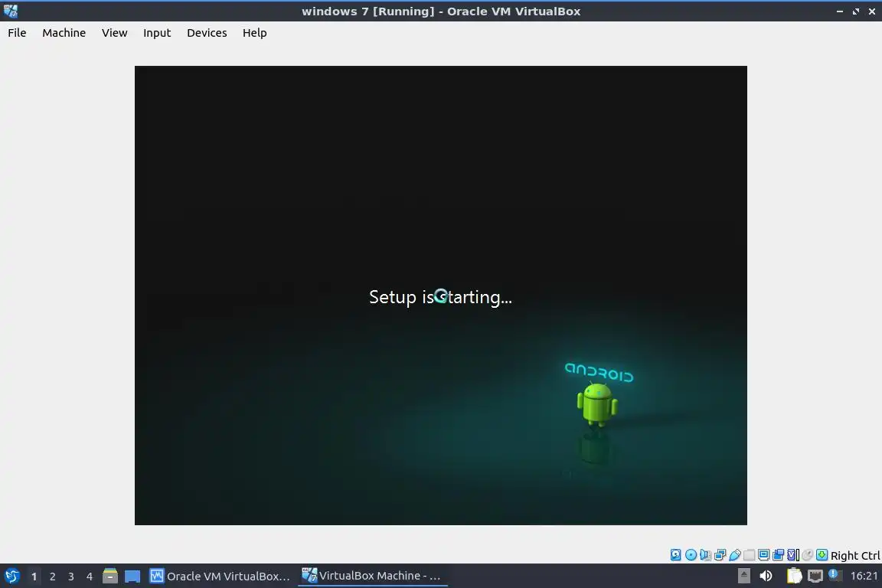This screenshot has height=588, width=882.
Task: Minimize the VirtualBox window
Action: pyautogui.click(x=839, y=11)
